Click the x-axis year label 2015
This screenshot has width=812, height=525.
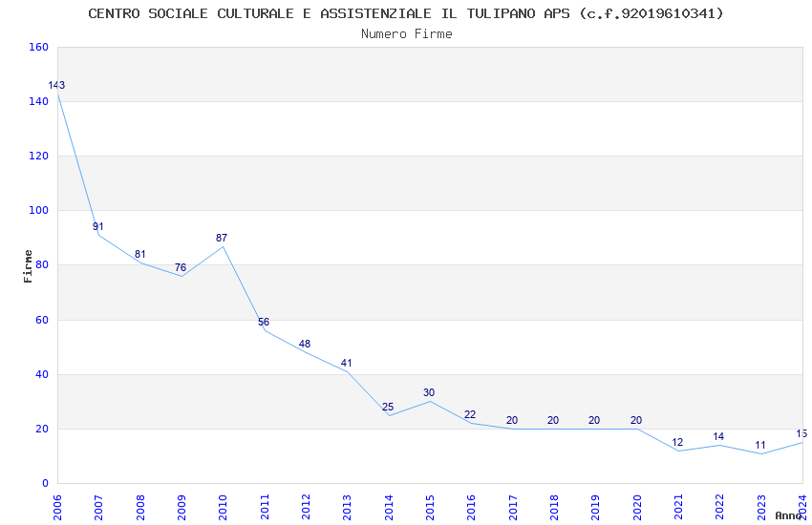(x=430, y=508)
